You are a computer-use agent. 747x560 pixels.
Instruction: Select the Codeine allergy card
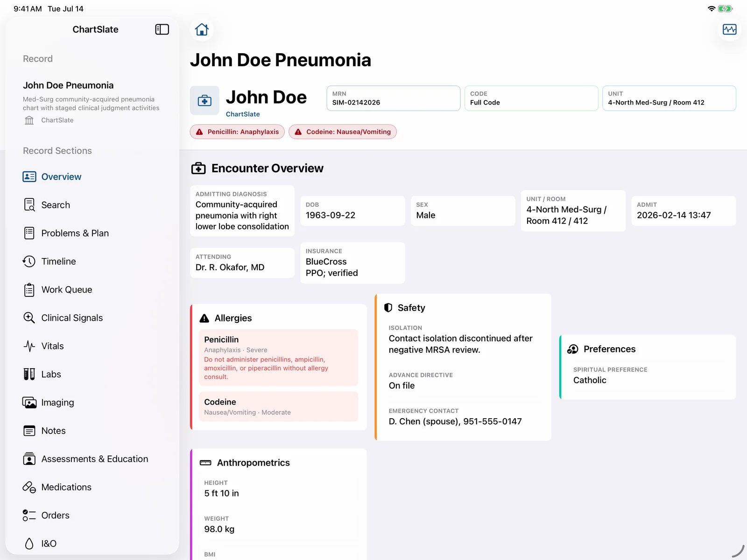click(279, 406)
